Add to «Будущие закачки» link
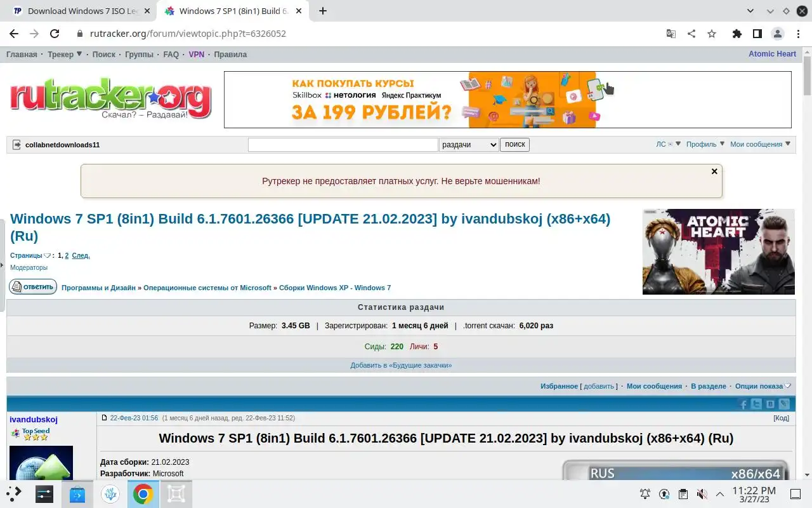Screen dimensions: 812x508 pos(401,365)
